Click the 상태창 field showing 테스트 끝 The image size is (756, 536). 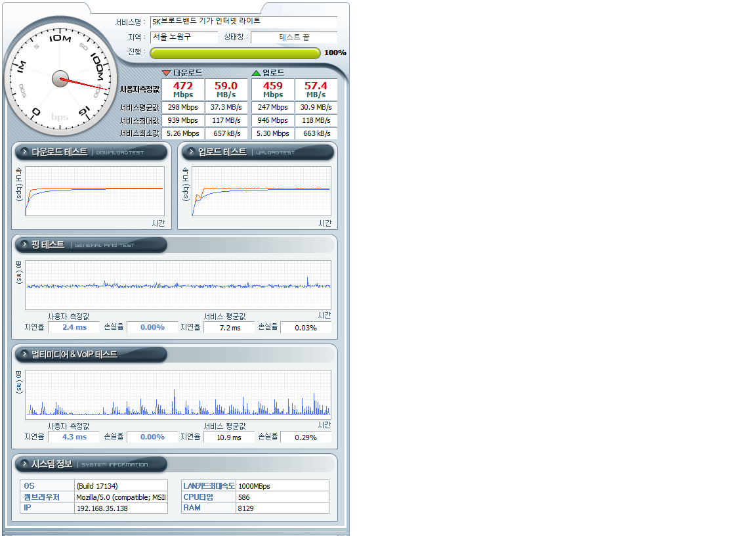coord(293,37)
